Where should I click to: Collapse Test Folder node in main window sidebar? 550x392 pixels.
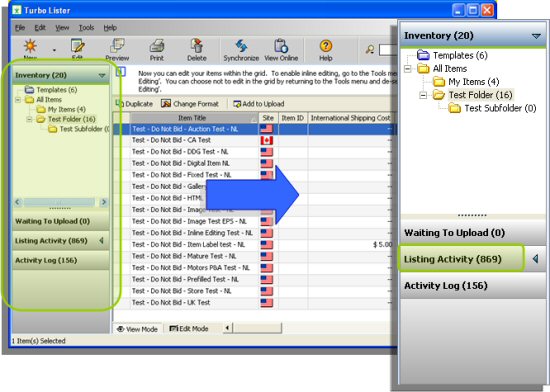click(x=29, y=119)
